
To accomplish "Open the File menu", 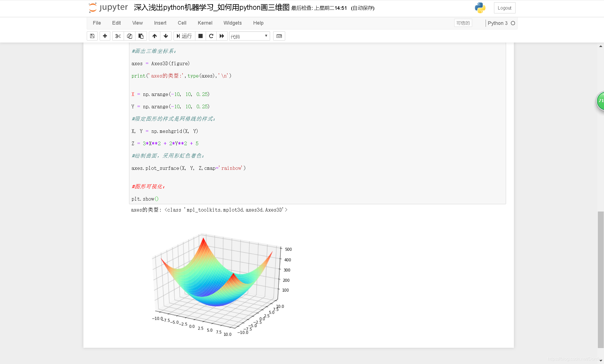I will tap(97, 23).
